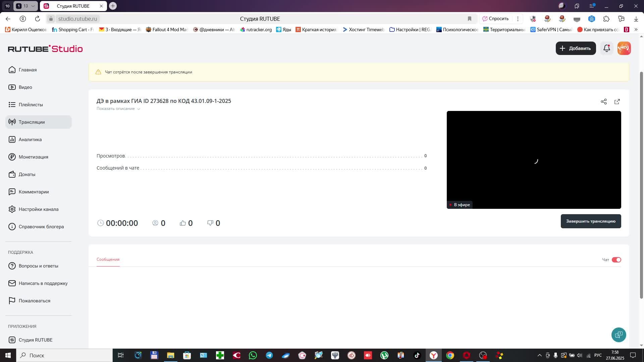Viewport: 644px width, 362px height.
Task: Expand the bookmarks overflow chevron
Action: pos(636,29)
